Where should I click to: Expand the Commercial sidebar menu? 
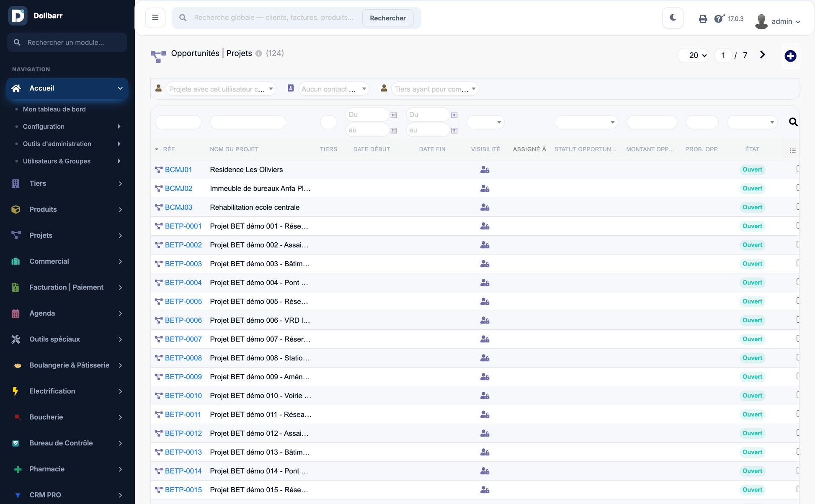pos(67,261)
